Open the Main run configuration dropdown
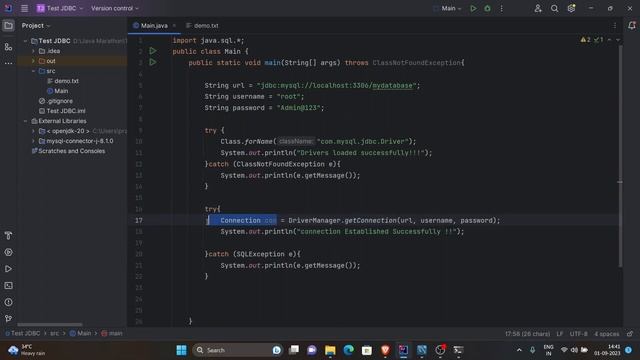Screen dimensions: 640x360 coord(448,8)
